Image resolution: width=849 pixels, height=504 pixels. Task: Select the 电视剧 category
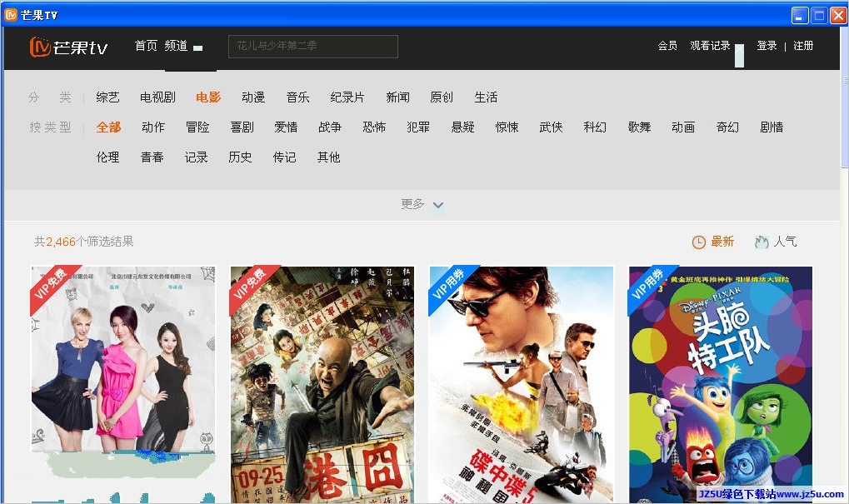[x=157, y=97]
